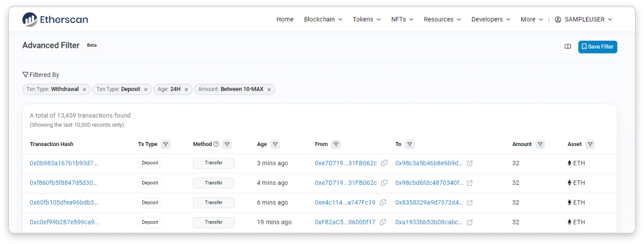Click the From column filter icon
The width and height of the screenshot is (644, 244).
coord(336,144)
